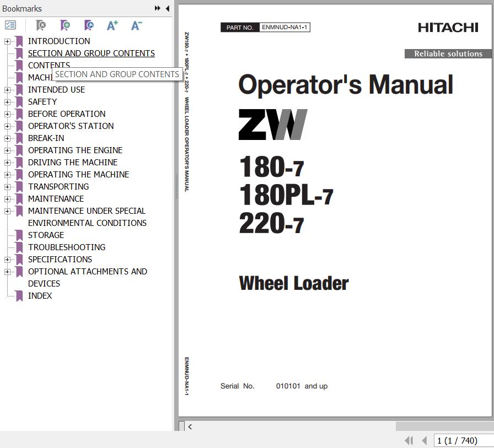Open SECTION AND GROUP CONTENTS bookmark
This screenshot has width=494, height=448.
click(x=92, y=53)
